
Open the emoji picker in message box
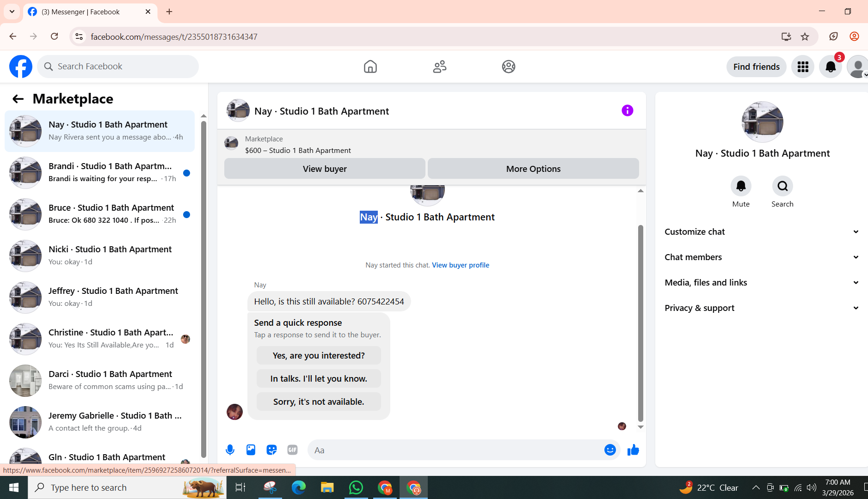610,450
